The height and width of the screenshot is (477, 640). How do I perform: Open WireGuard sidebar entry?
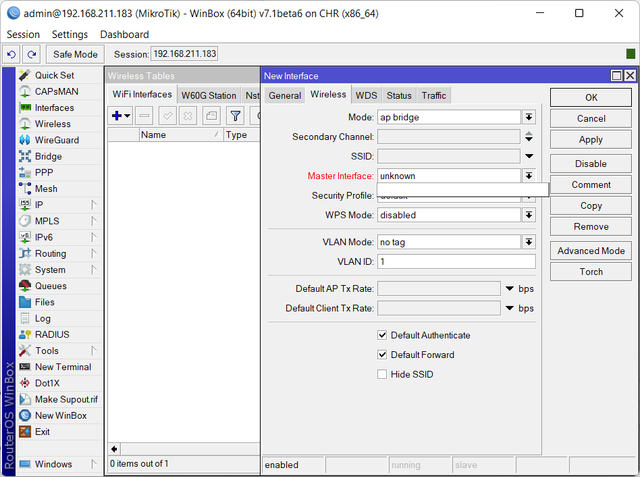click(x=59, y=140)
